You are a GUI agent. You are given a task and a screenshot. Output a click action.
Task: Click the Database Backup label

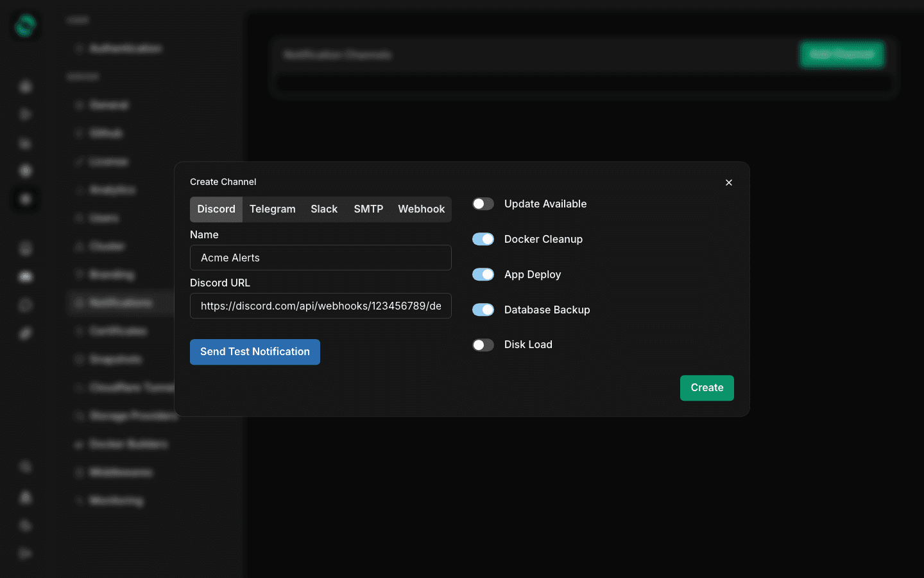pos(547,310)
